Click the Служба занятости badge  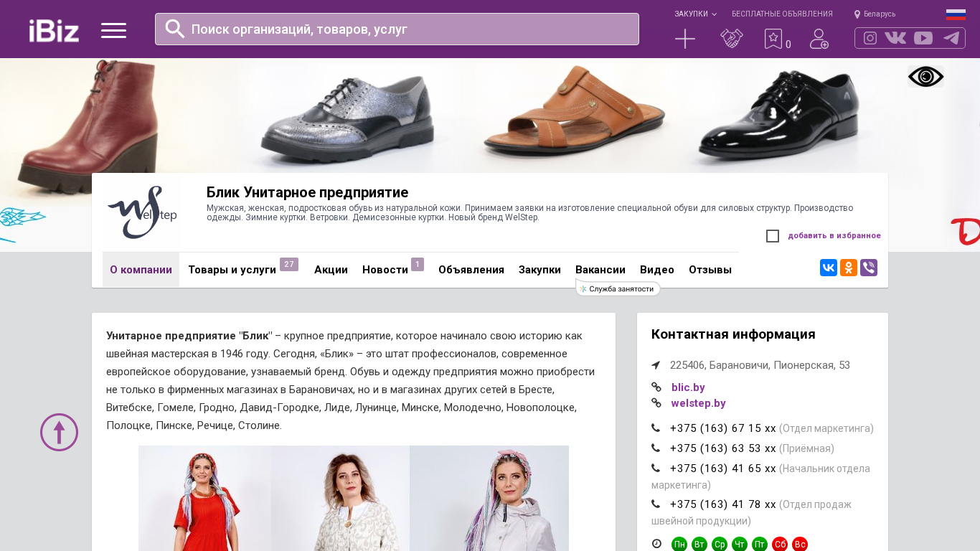[618, 288]
